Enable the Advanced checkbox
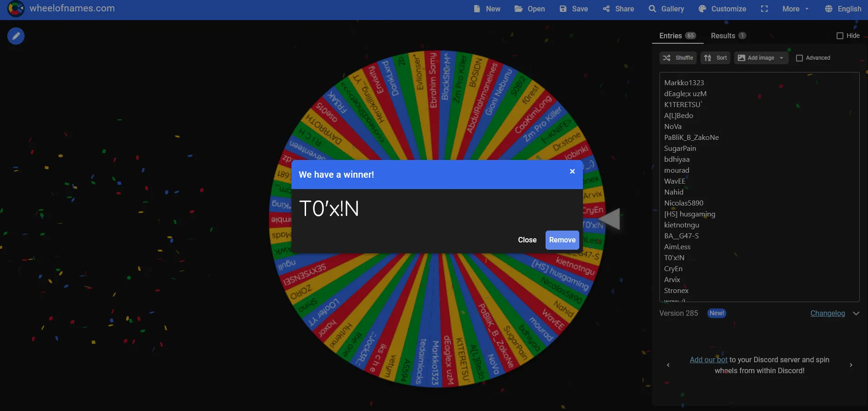Screen dimensions: 868x411 pyautogui.click(x=799, y=58)
